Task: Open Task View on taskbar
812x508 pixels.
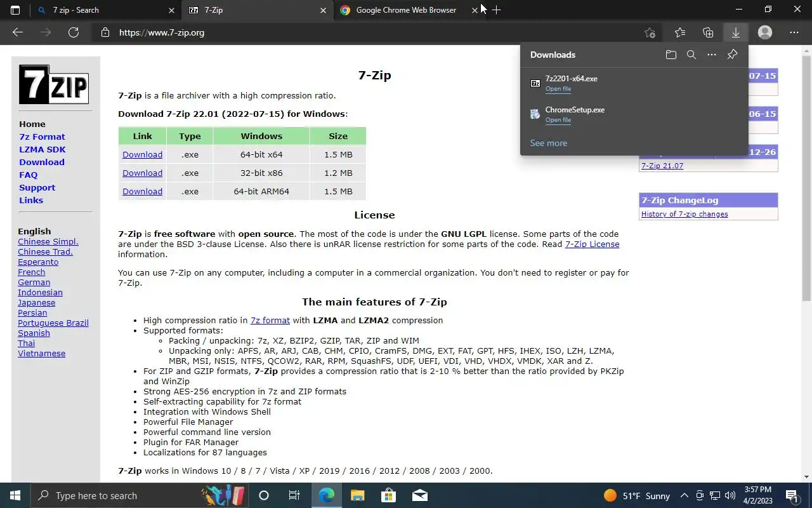Action: click(x=294, y=495)
